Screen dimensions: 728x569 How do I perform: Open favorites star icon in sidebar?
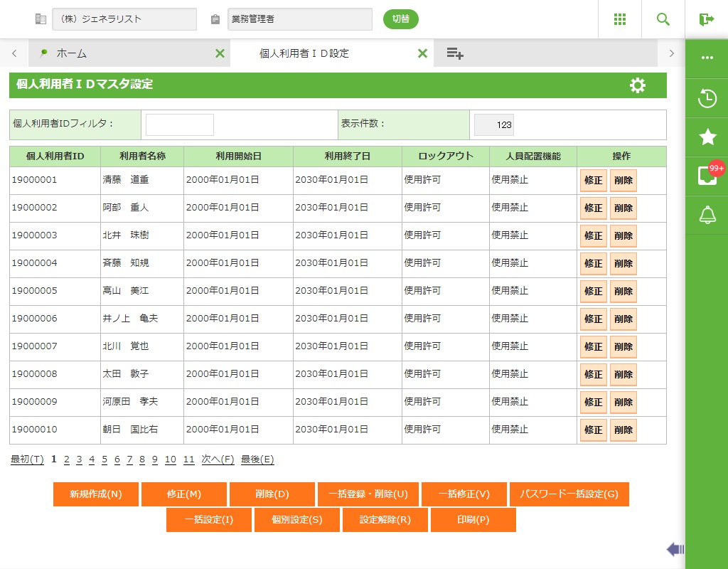(707, 137)
